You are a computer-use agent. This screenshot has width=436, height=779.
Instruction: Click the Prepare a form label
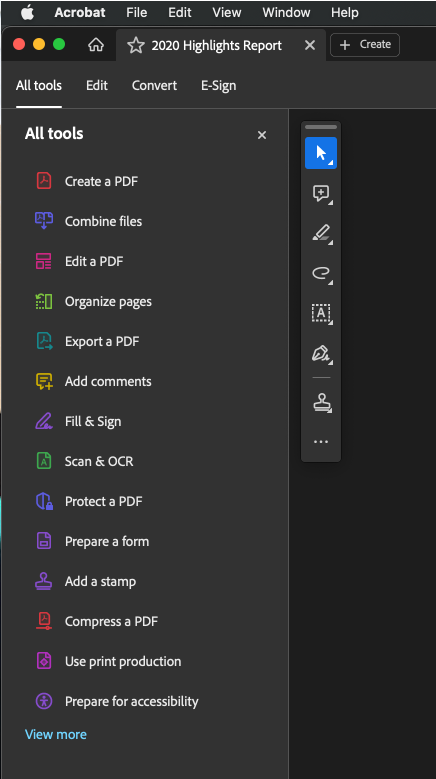tap(107, 542)
